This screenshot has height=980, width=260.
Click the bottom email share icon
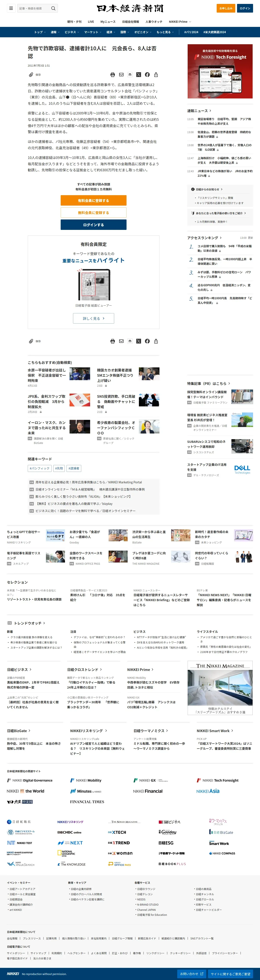(x=121, y=341)
